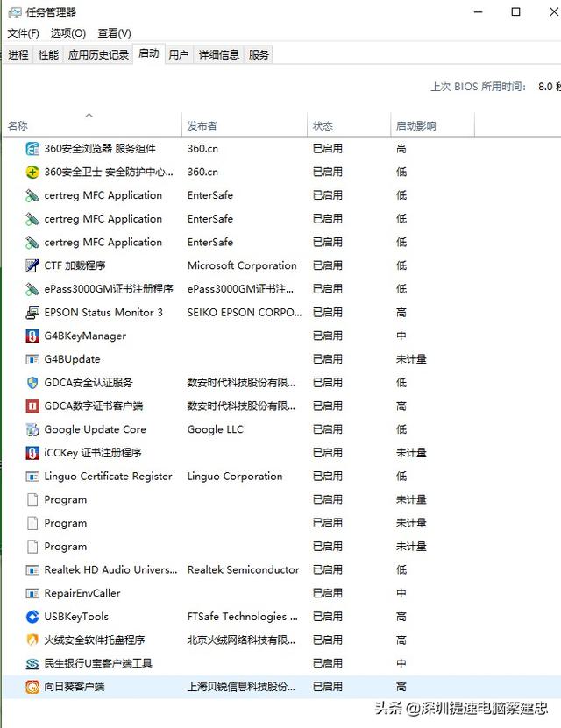The width and height of the screenshot is (561, 728).
Task: Select the Google Update Core entry
Action: click(281, 429)
